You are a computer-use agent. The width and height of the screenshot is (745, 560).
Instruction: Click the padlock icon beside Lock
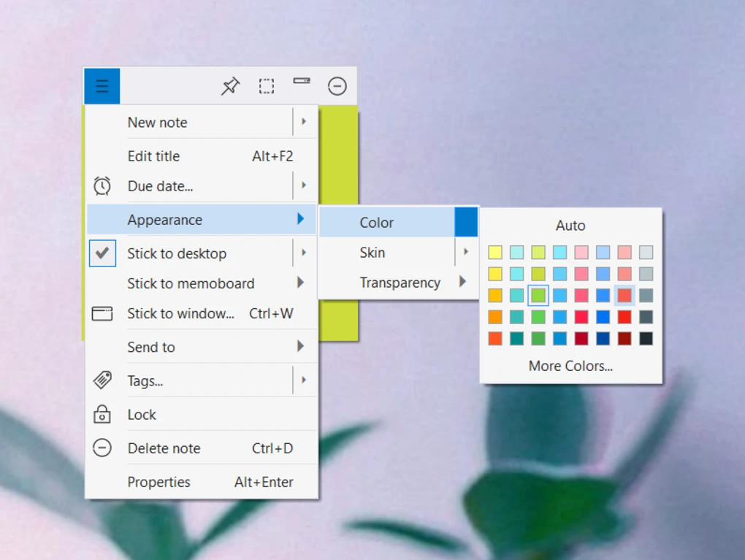[102, 414]
